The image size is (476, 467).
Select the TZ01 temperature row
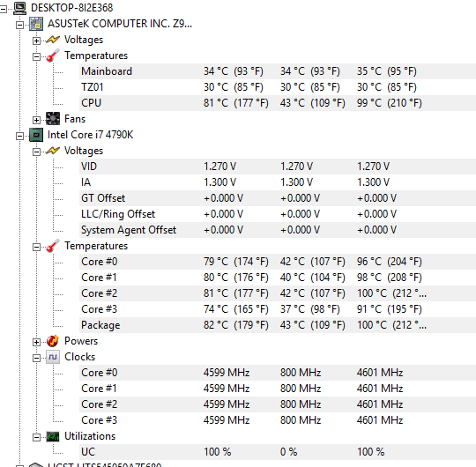click(x=278, y=87)
